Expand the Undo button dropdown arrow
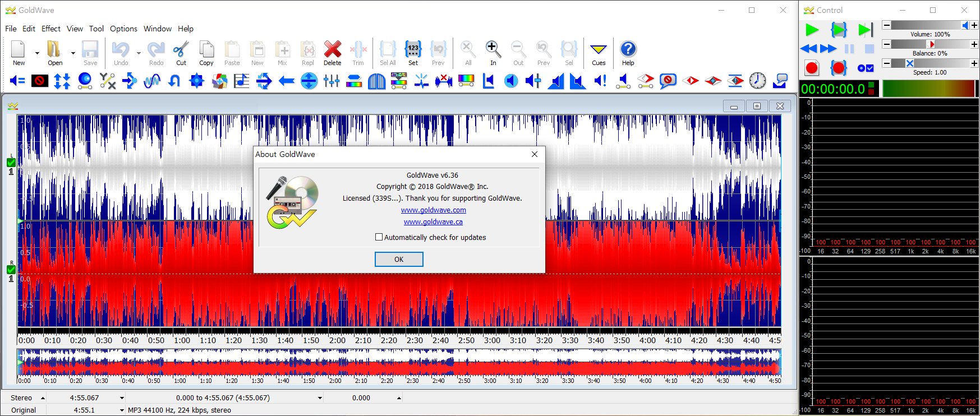 pos(139,53)
